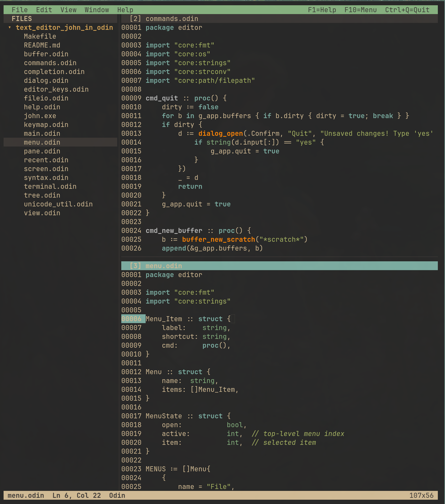Click the Odin language indicator in status bar
445x504 pixels.
117,496
